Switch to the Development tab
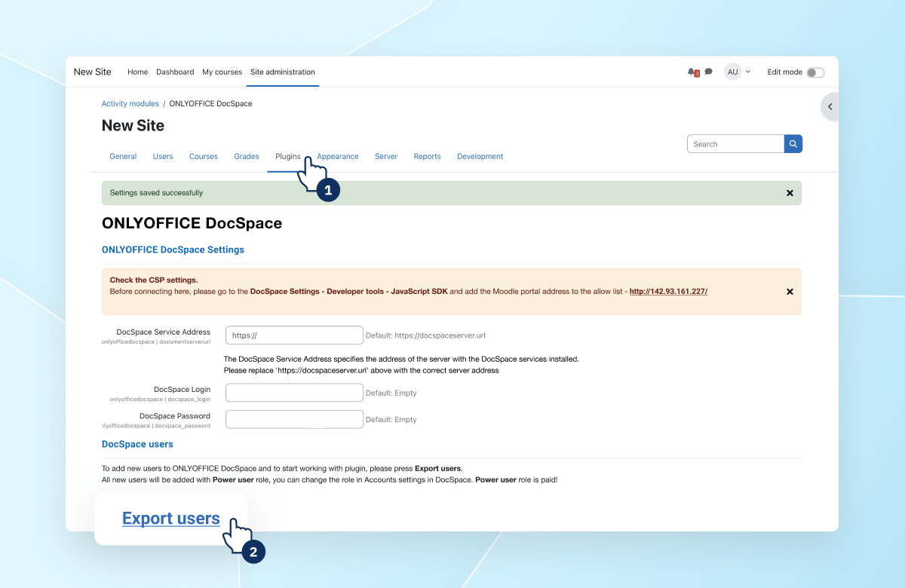Screen dimensions: 905x588 [x=480, y=156]
